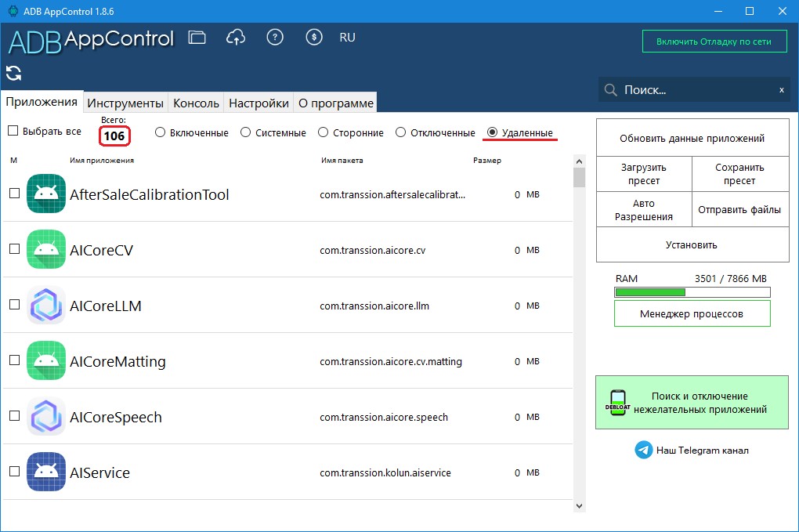Open the folder icon in header

(197, 37)
